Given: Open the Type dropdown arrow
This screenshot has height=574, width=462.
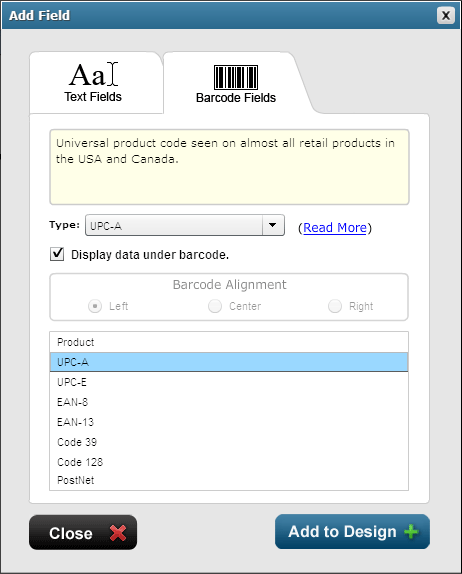Looking at the screenshot, I should pyautogui.click(x=273, y=225).
